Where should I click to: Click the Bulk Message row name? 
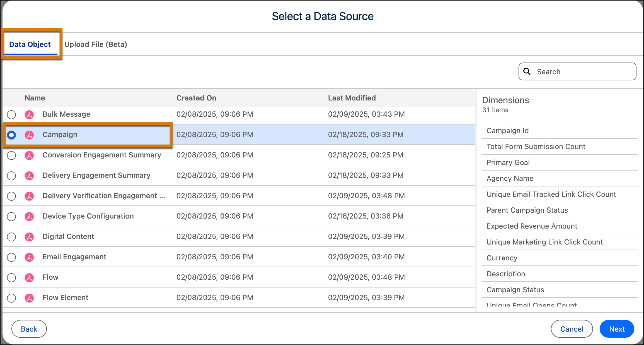[66, 114]
